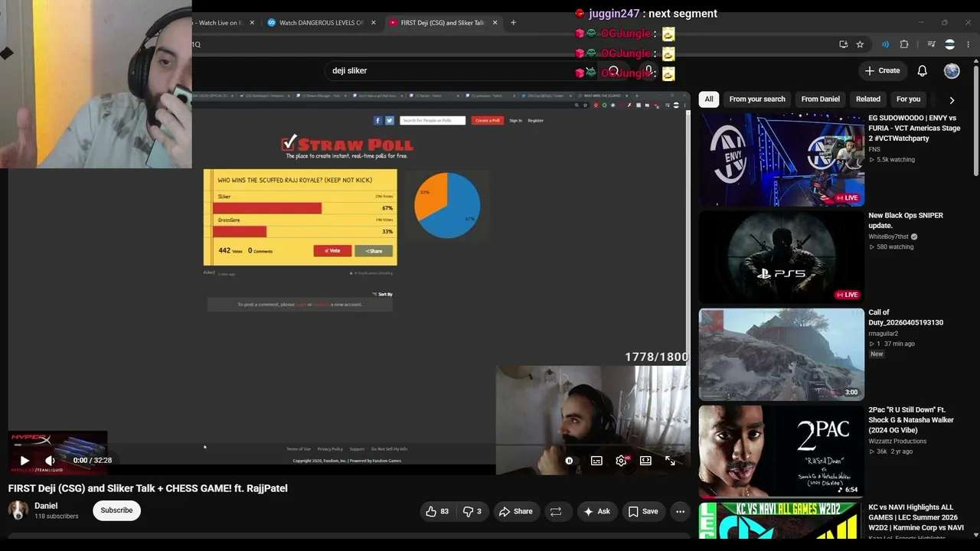Screen dimensions: 980x551
Task: Open the Create menu
Action: (x=882, y=70)
